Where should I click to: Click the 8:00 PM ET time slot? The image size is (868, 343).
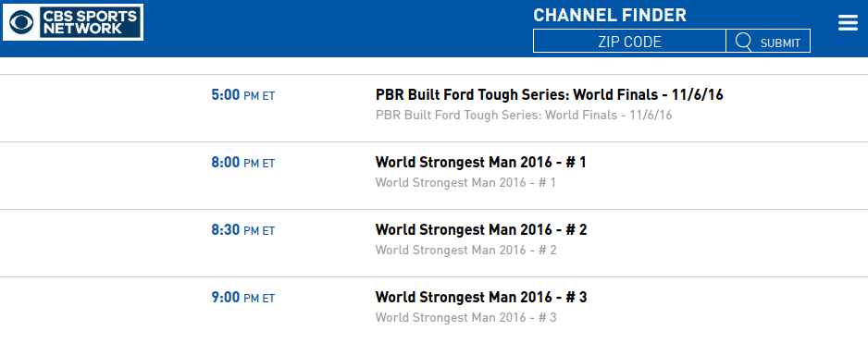(x=243, y=163)
